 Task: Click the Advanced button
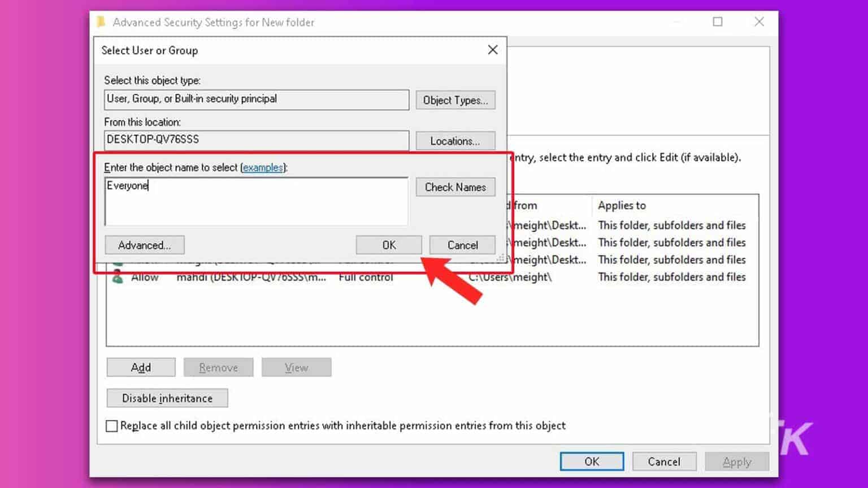click(144, 245)
